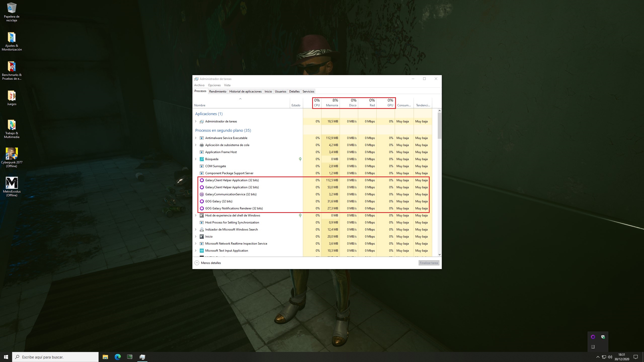The width and height of the screenshot is (644, 362).
Task: Click the scrollbar down arrow in Task Manager
Action: pos(439,255)
